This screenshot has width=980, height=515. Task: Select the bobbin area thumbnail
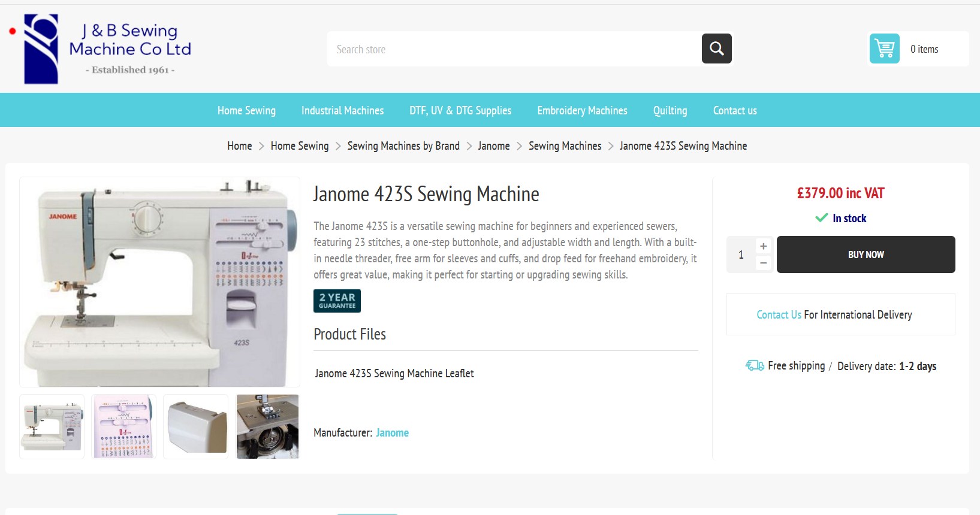coord(267,426)
